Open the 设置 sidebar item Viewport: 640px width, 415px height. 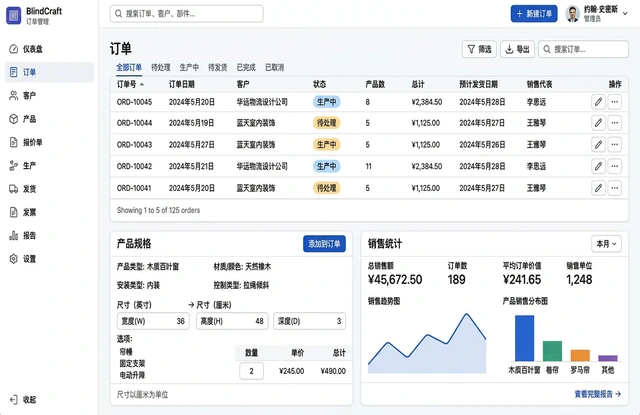(49, 259)
